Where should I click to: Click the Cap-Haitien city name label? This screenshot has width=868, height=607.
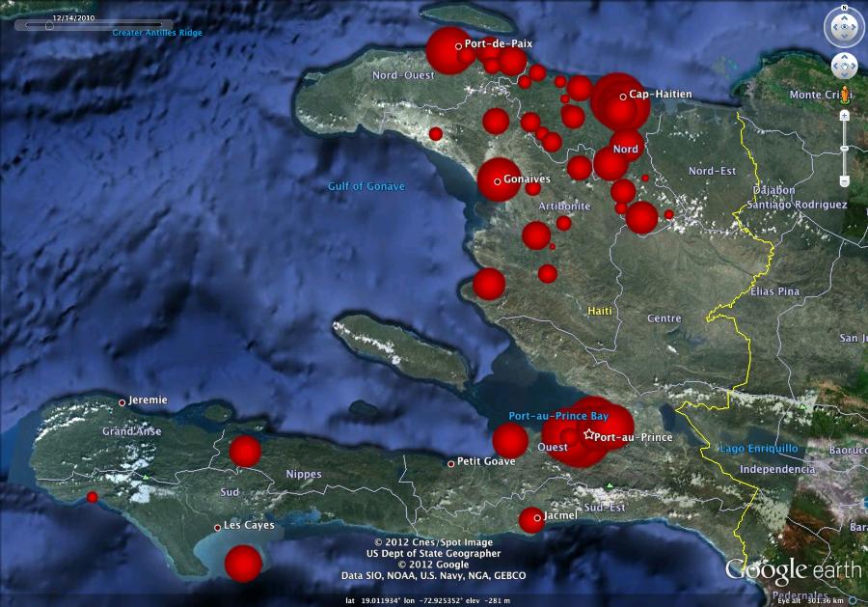click(x=661, y=95)
